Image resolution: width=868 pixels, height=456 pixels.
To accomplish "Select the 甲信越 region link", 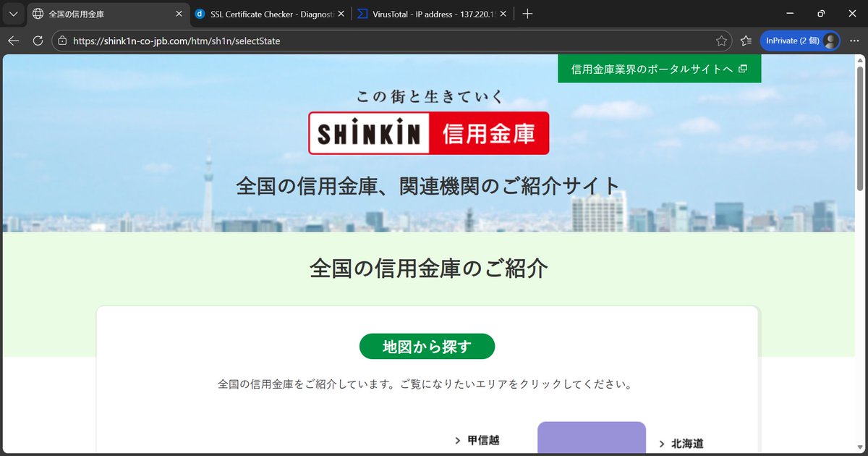I will coord(483,440).
